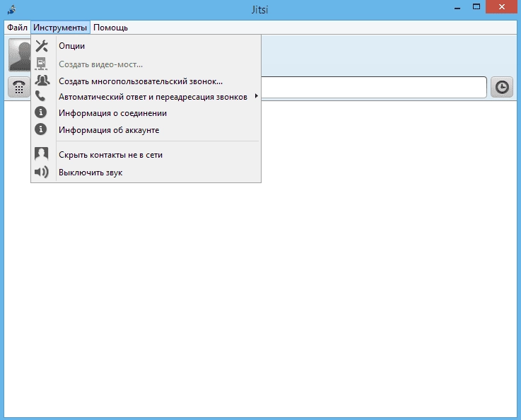Open the dial pad button
This screenshot has height=420, width=521.
point(19,87)
